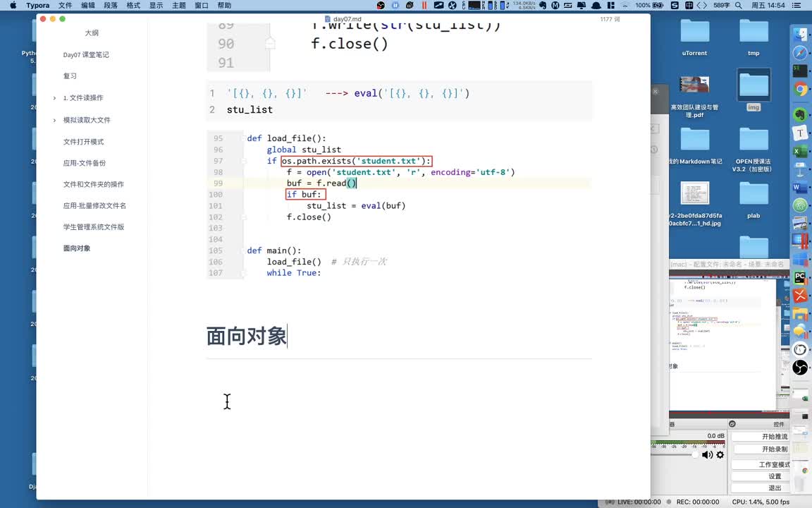Jump to 文件和文件夹的操作 in outline
This screenshot has height=508, width=812.
click(93, 185)
